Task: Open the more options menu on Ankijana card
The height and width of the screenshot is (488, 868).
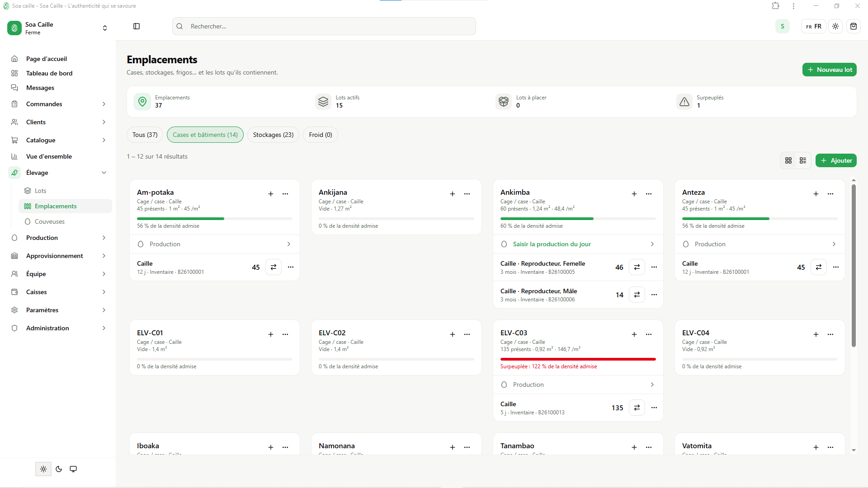Action: pyautogui.click(x=467, y=194)
